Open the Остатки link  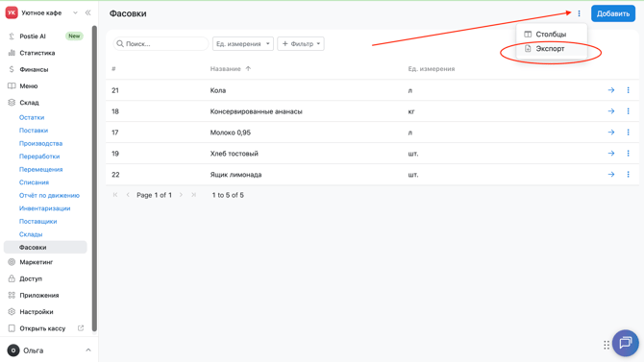point(32,117)
